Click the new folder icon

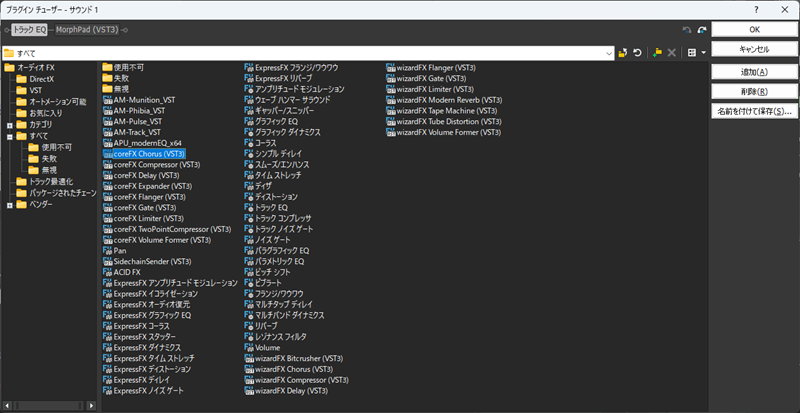pyautogui.click(x=657, y=52)
